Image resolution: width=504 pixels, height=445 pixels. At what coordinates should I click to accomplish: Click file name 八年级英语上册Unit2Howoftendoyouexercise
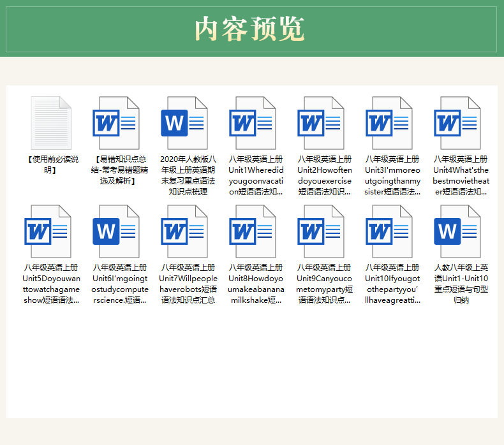(x=324, y=175)
